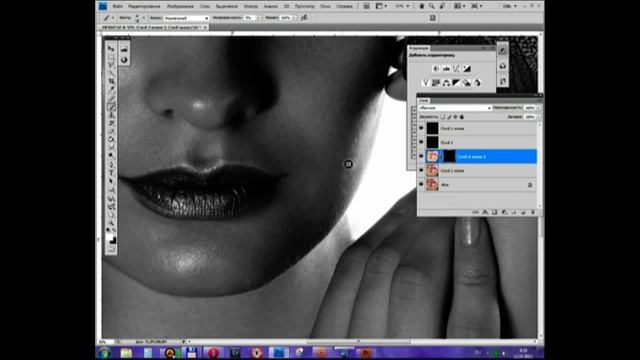Open the Редактирование menu
This screenshot has width=640, height=360.
tap(144, 7)
